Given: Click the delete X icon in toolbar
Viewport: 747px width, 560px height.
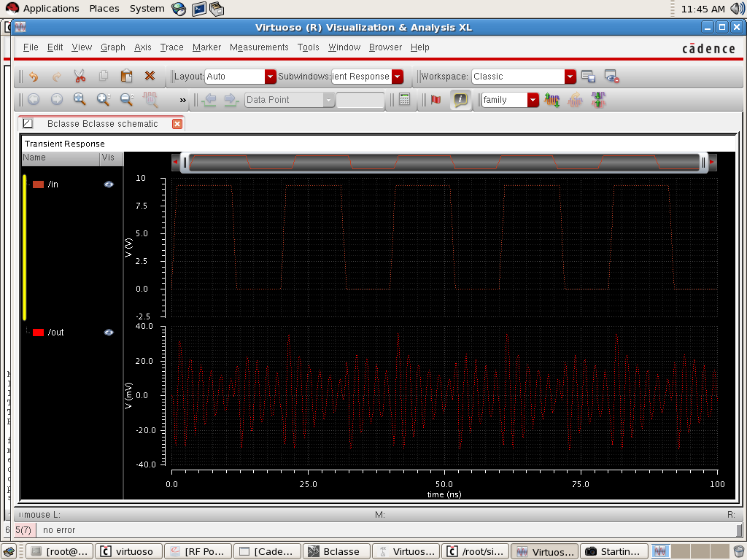Looking at the screenshot, I should point(150,76).
